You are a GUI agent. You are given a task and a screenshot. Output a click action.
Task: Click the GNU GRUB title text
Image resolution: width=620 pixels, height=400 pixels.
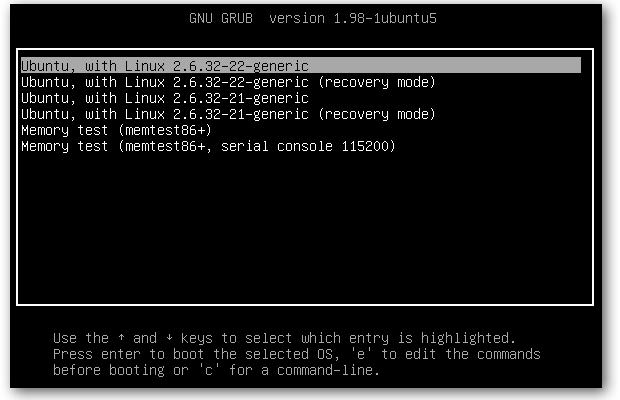221,19
